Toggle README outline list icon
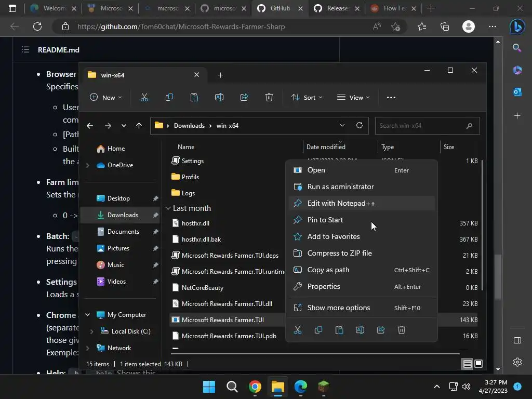532x399 pixels. [25, 50]
